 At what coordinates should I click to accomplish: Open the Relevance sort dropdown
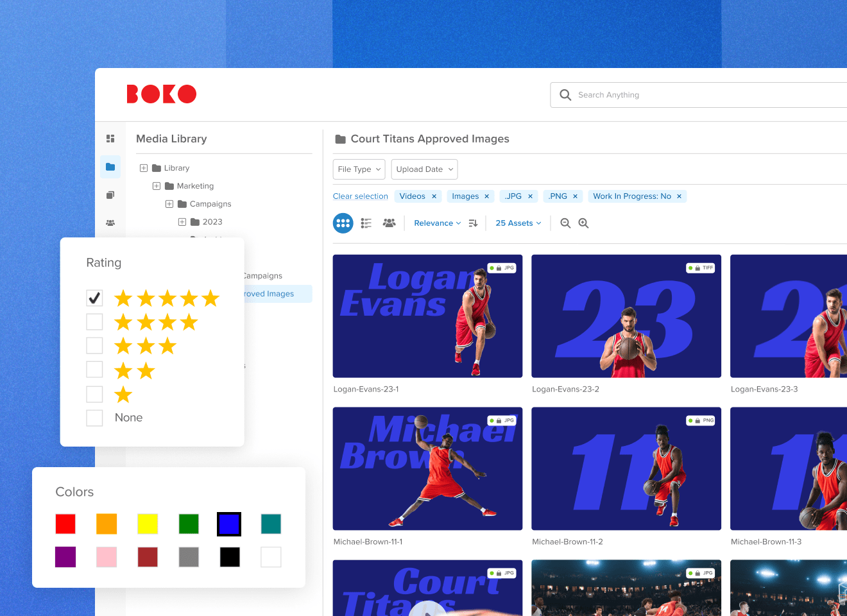(x=438, y=223)
